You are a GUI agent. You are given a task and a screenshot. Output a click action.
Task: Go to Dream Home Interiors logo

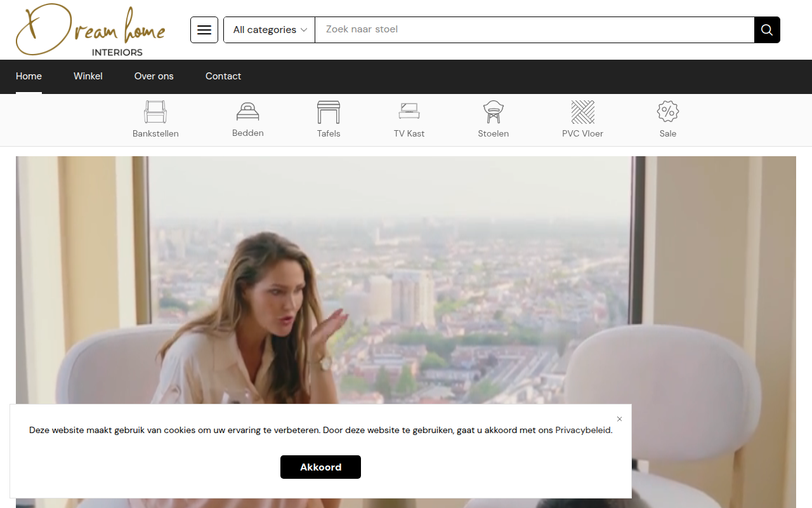(91, 30)
